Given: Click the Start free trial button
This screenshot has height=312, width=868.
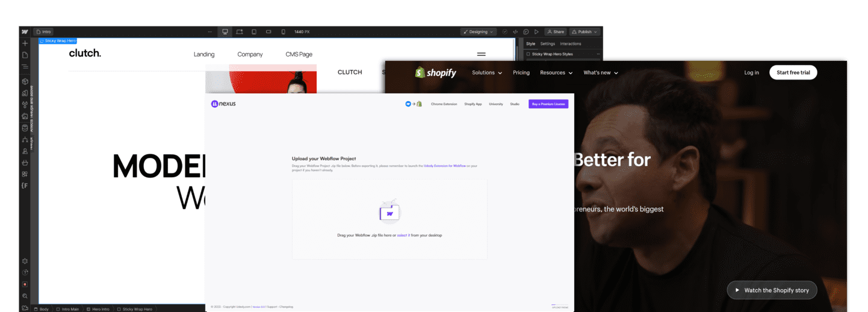Looking at the screenshot, I should (x=793, y=73).
